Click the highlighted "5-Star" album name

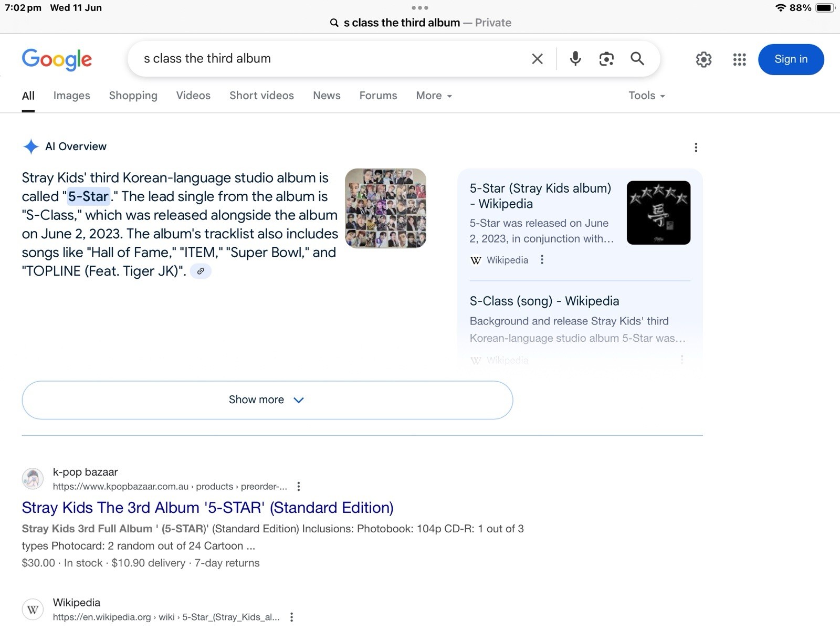88,196
